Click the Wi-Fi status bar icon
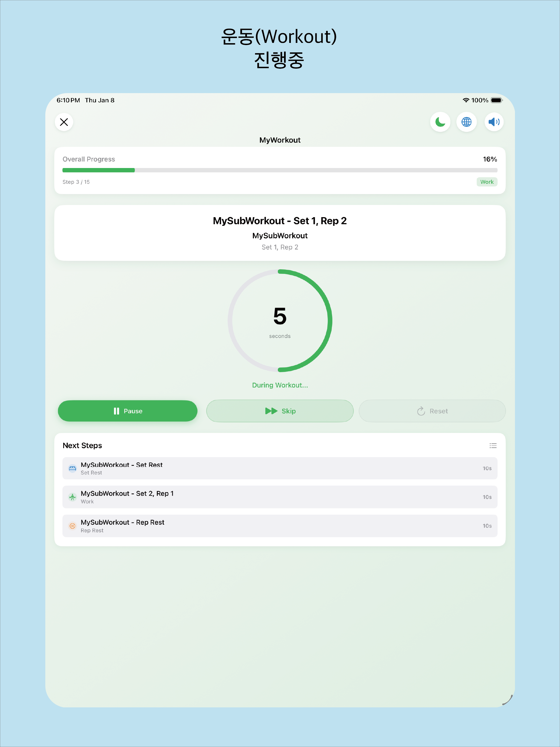The image size is (560, 747). point(466,100)
